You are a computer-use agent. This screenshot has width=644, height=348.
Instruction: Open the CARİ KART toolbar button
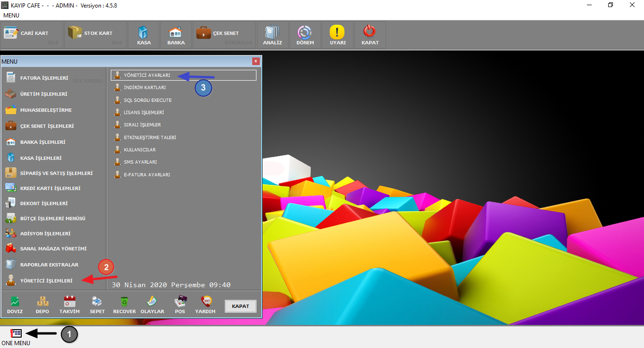coord(32,34)
